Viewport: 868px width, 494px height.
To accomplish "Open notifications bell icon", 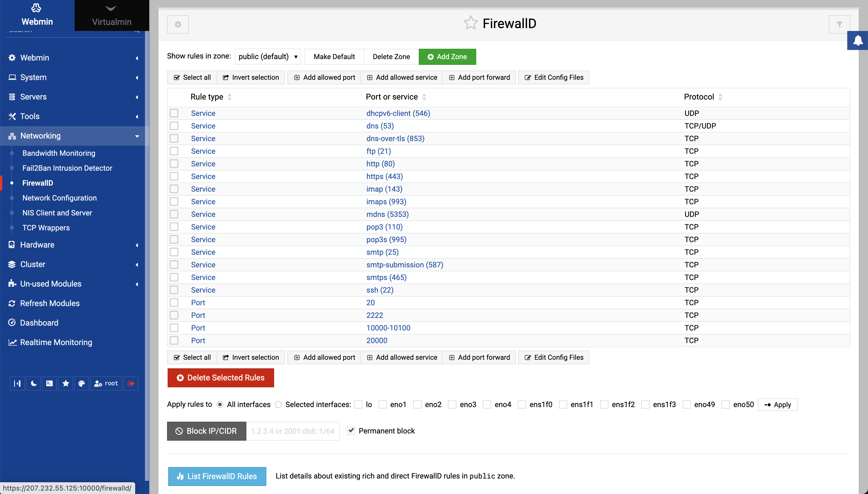I will pos(858,40).
